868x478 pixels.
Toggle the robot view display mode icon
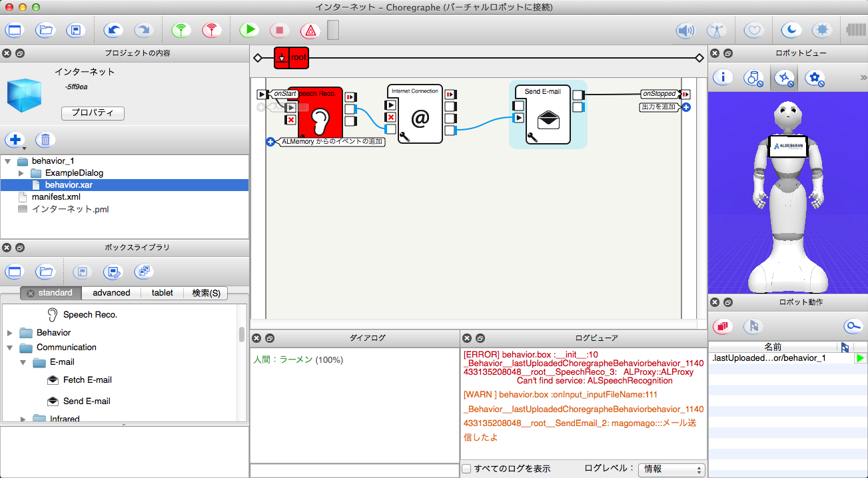click(784, 78)
